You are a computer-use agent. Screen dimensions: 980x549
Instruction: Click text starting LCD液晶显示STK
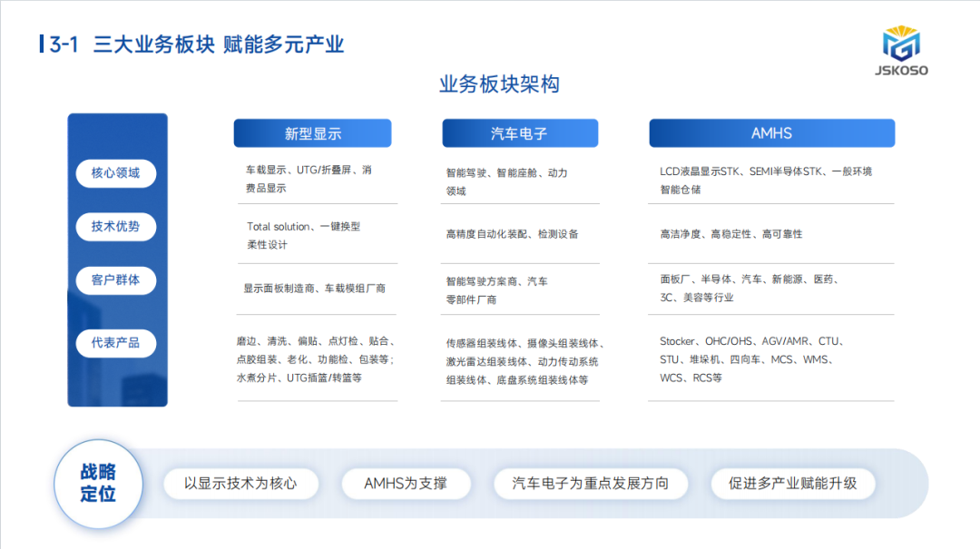(766, 180)
